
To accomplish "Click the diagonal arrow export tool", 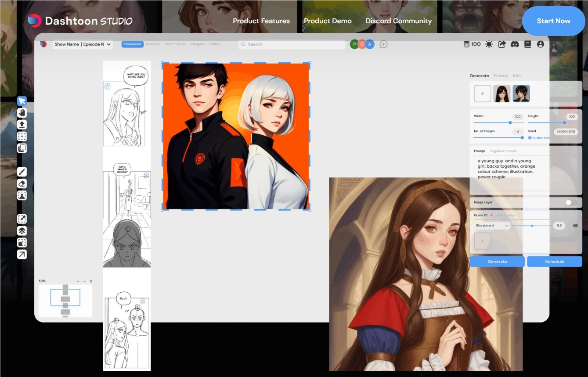I will [22, 255].
